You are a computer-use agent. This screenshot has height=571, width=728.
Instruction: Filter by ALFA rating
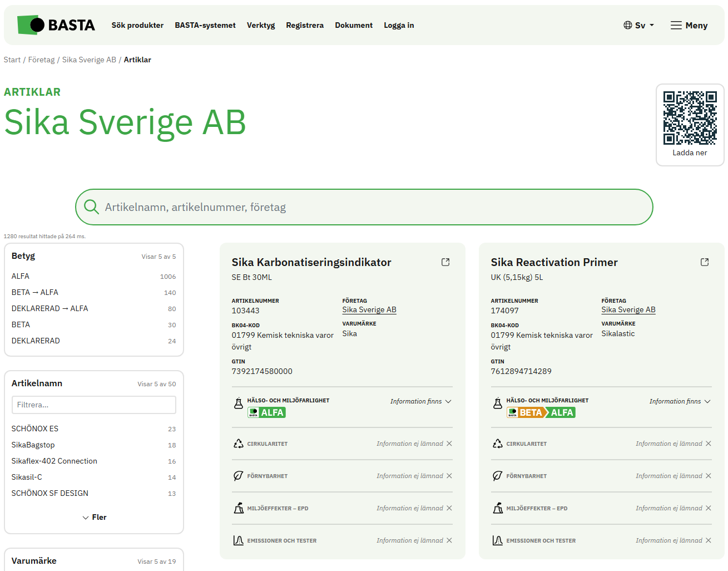21,276
